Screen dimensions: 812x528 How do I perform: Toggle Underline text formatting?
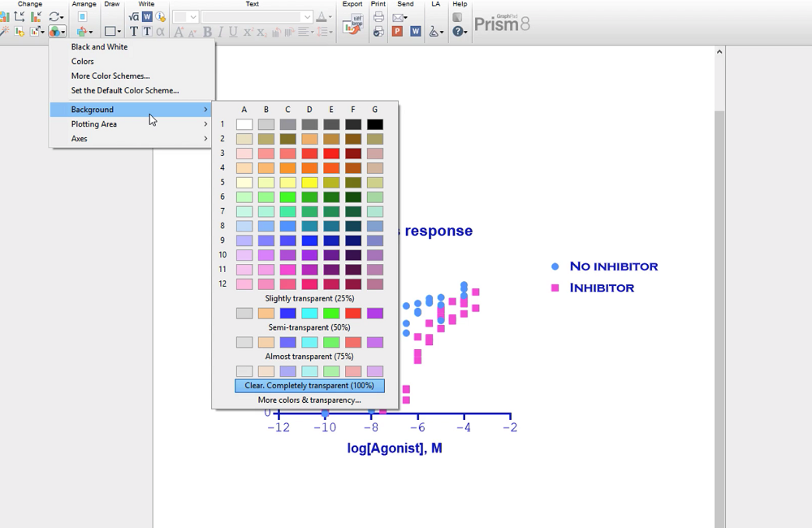click(x=233, y=32)
